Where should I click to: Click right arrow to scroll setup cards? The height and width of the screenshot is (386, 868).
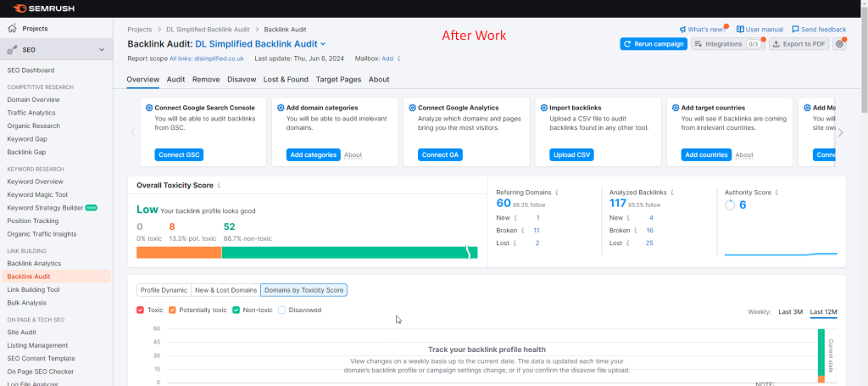tap(840, 132)
